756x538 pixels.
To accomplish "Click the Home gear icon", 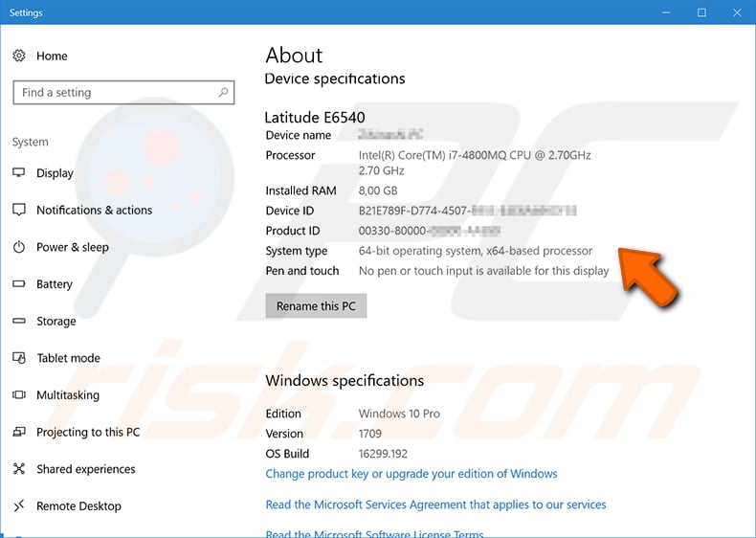I will [19, 56].
